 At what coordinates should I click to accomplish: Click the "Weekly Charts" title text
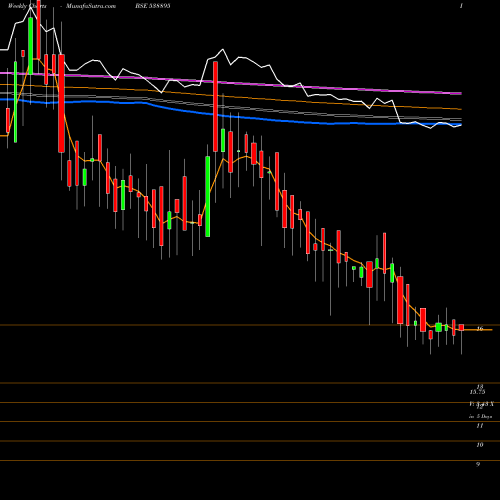click(27, 6)
